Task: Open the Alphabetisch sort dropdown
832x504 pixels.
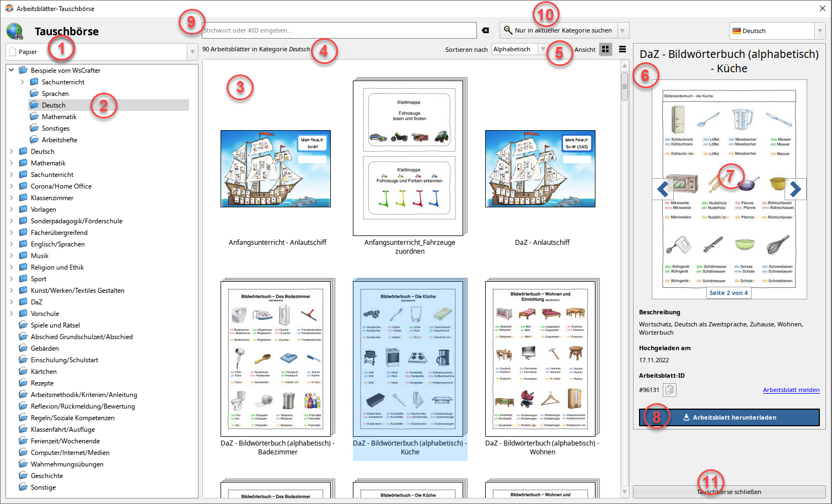Action: point(543,49)
